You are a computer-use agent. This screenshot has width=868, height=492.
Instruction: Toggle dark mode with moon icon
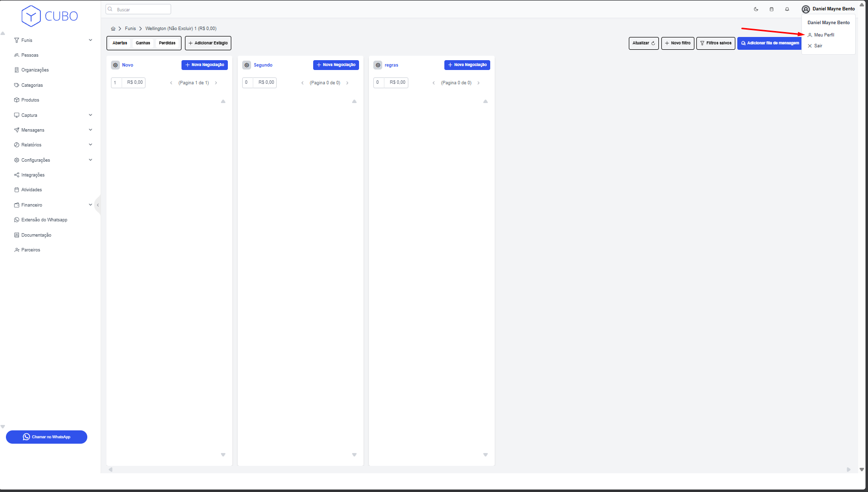(756, 9)
